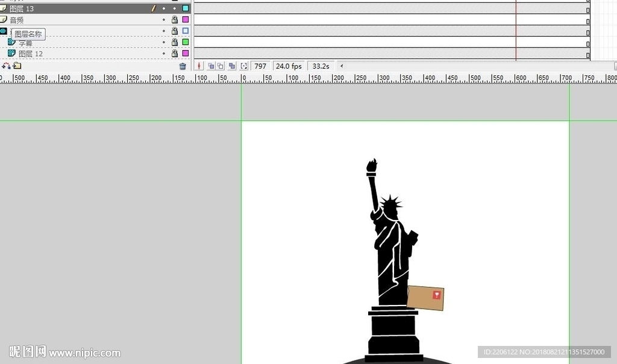Select the 字幕 layer name
The image size is (617, 364).
[25, 43]
